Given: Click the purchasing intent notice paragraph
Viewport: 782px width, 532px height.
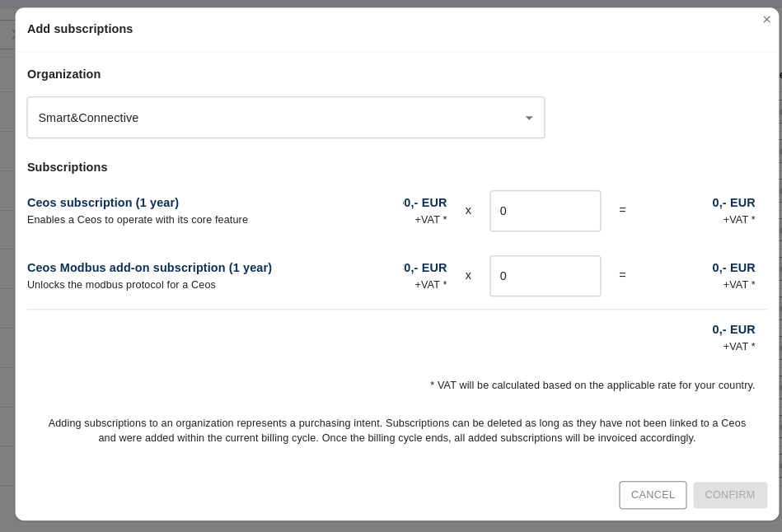Looking at the screenshot, I should (396, 430).
